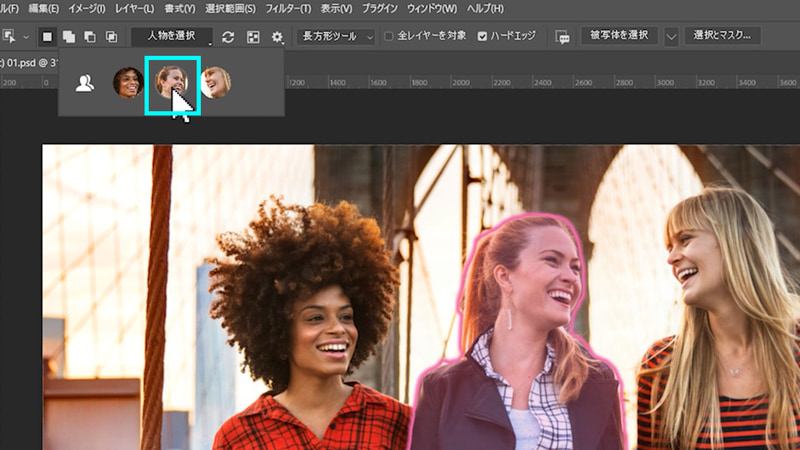Open the プラグイン menu
This screenshot has height=450, width=800.
[x=380, y=9]
